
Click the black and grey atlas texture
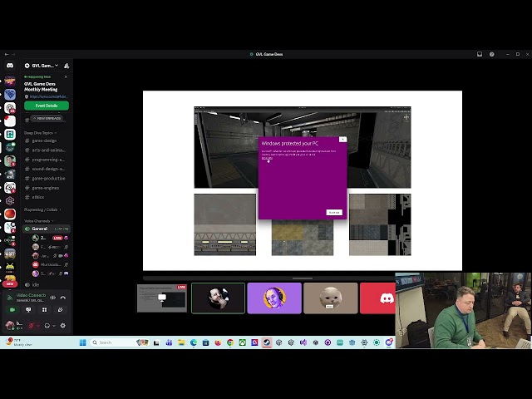click(380, 224)
